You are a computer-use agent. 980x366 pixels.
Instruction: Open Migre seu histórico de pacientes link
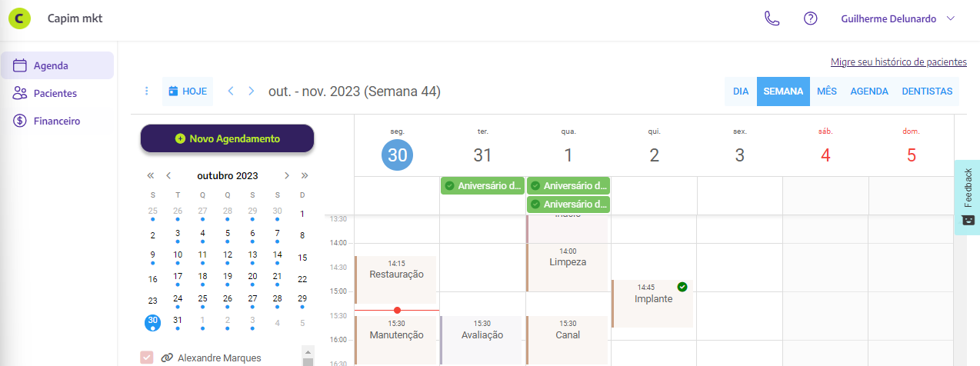click(898, 62)
